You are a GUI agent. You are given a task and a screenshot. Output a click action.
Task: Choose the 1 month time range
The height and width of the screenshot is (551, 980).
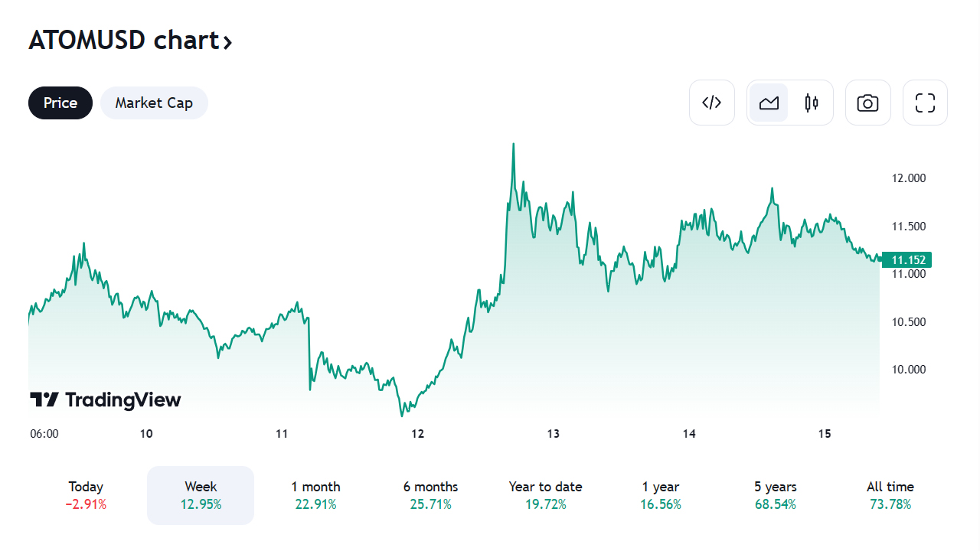tap(315, 495)
